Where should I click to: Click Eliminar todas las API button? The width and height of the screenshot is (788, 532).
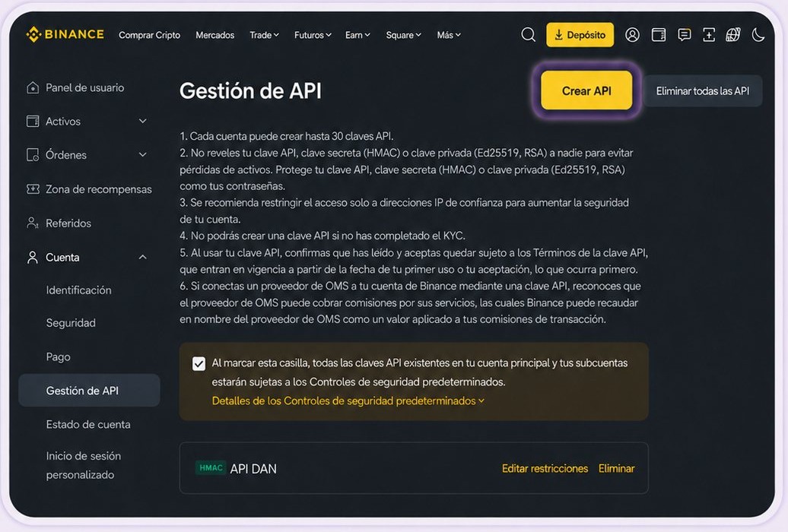tap(703, 91)
